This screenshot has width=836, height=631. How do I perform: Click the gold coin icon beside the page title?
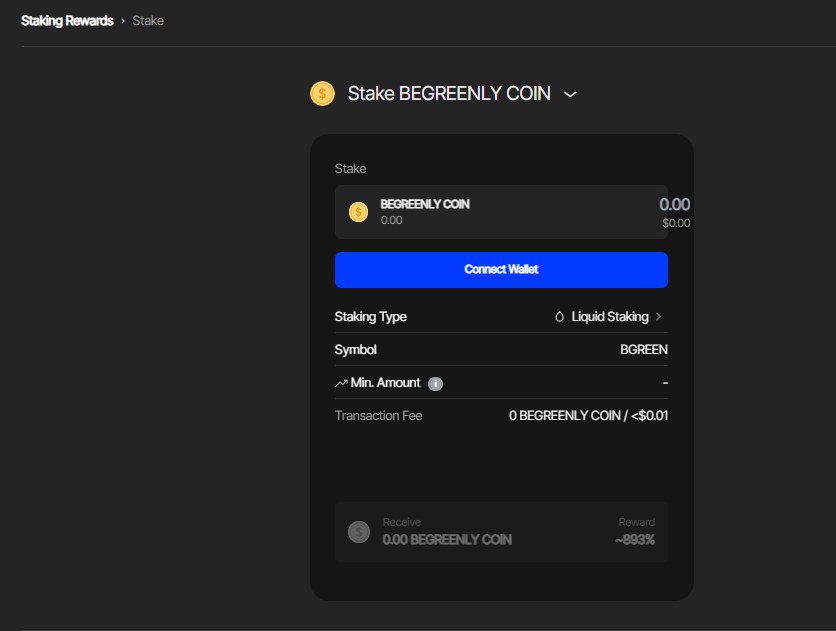click(322, 94)
